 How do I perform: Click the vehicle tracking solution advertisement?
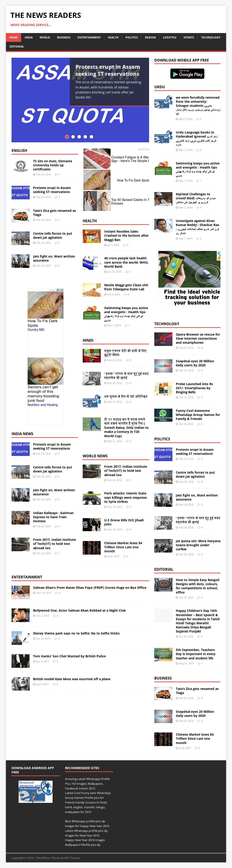[x=189, y=278]
